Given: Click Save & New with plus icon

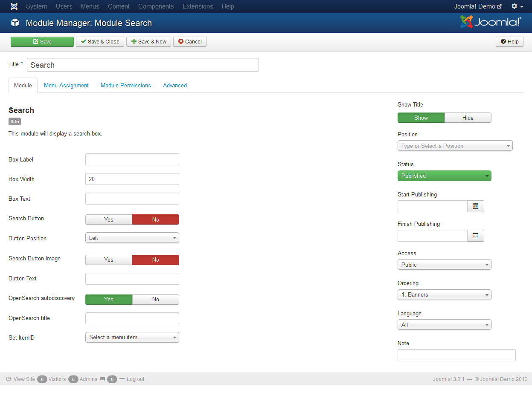Looking at the screenshot, I should point(148,42).
